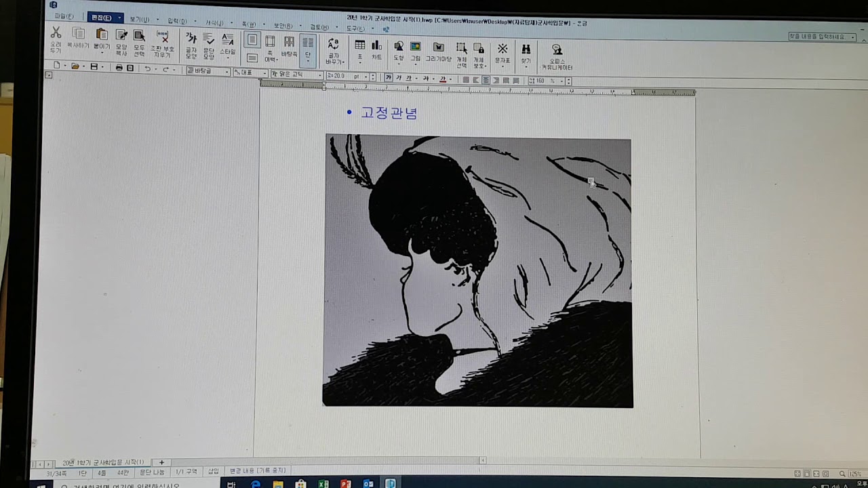This screenshot has width=868, height=488.
Task: Click the Print Preview icon
Action: (x=130, y=68)
